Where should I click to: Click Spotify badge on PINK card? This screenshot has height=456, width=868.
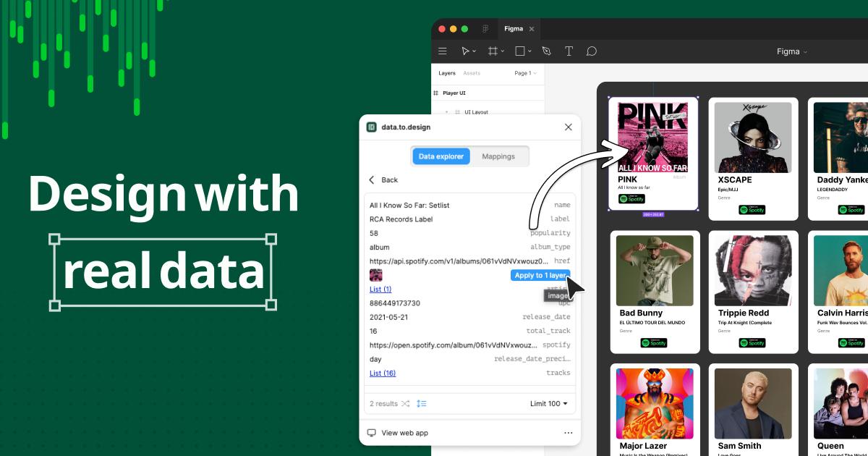tap(631, 198)
